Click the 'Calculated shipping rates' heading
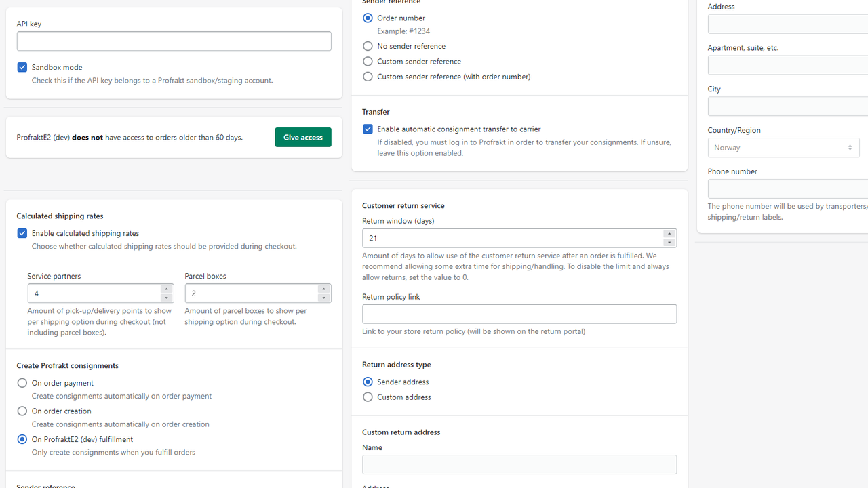 60,216
